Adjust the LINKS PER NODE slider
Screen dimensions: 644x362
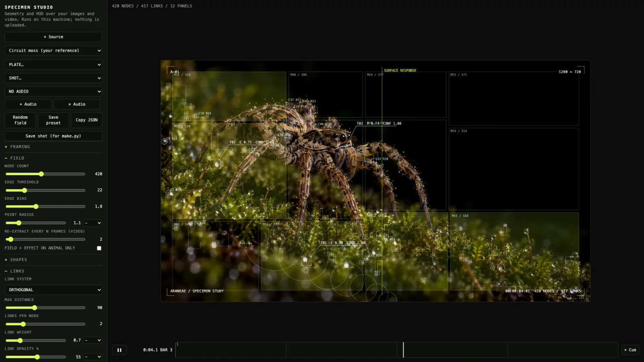pos(45,324)
